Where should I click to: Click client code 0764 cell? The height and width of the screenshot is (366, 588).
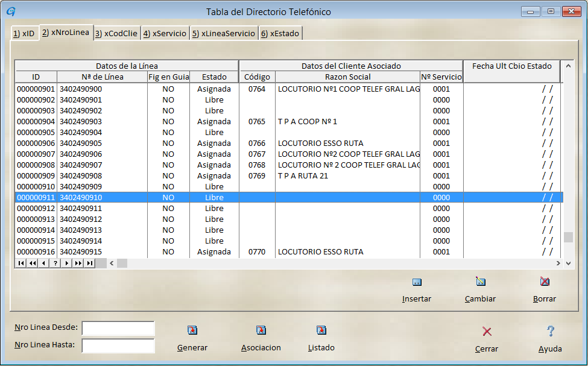(257, 89)
